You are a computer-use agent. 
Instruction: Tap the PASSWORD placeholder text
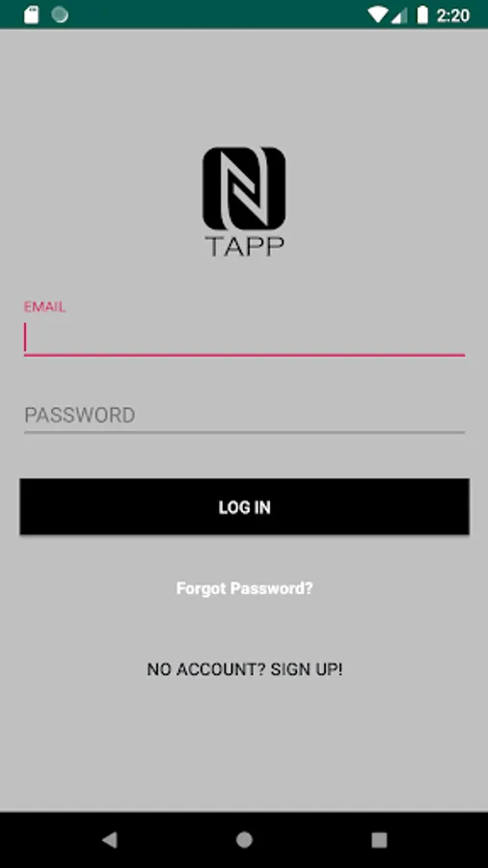click(x=80, y=415)
